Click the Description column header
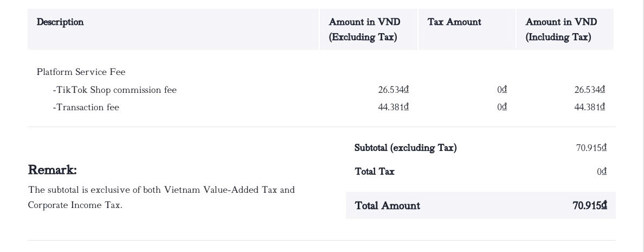 click(x=60, y=22)
